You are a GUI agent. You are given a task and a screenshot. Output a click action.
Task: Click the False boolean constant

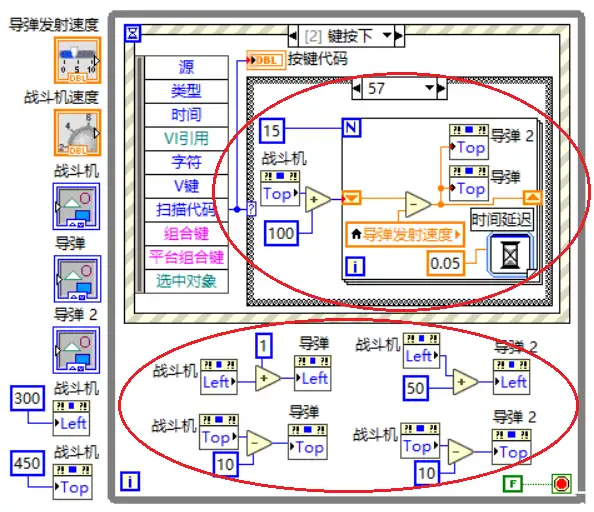click(513, 484)
